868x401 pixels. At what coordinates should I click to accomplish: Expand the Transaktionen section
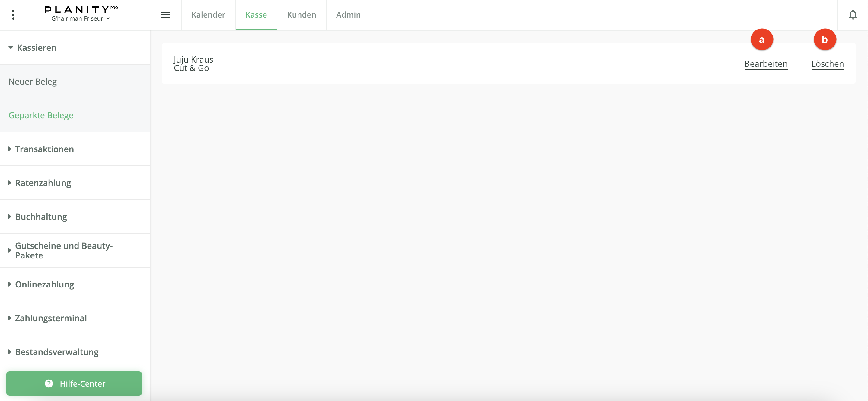44,149
